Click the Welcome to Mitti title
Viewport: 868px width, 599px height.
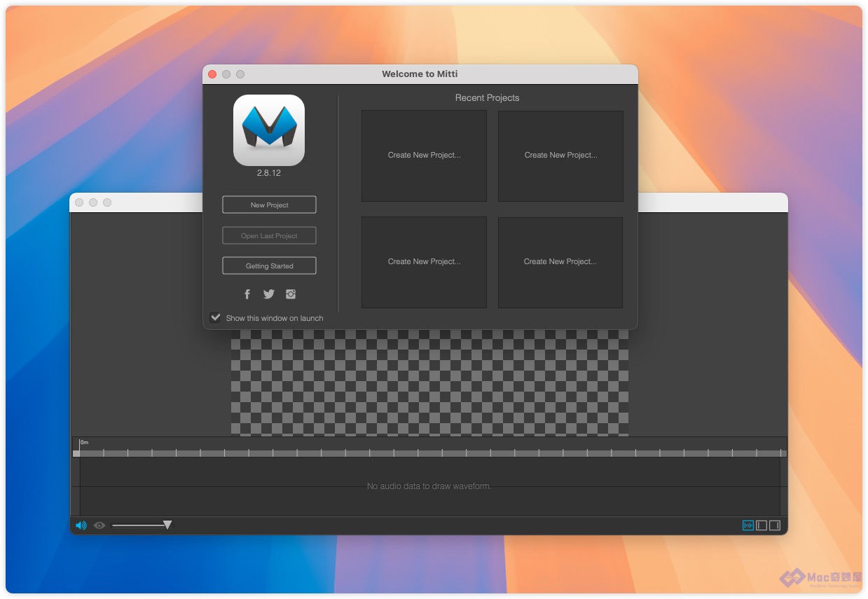(420, 74)
